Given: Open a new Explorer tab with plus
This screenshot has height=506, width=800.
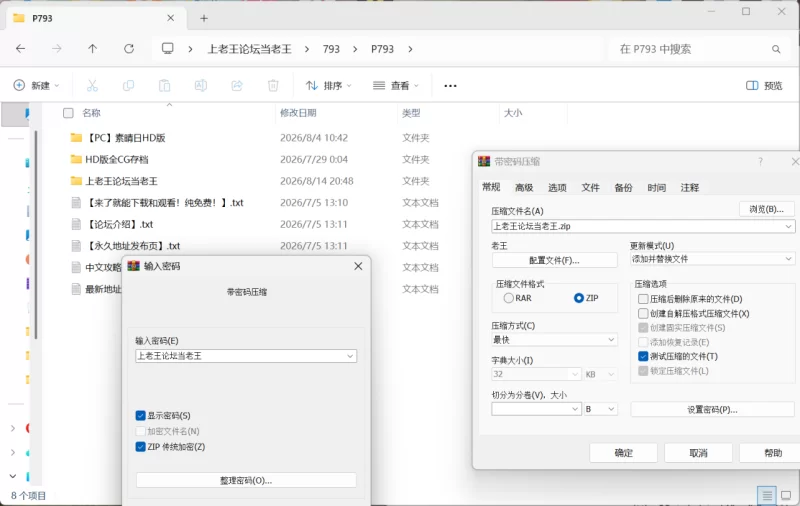Looking at the screenshot, I should 204,18.
